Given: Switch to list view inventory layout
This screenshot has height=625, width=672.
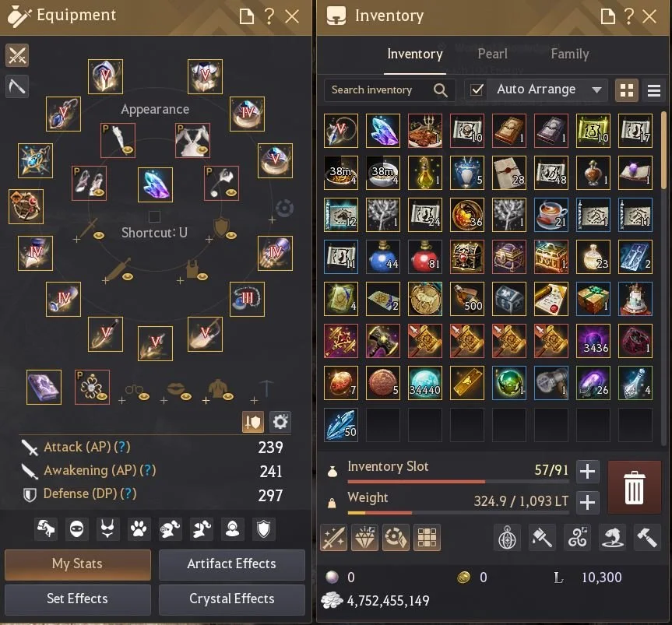Looking at the screenshot, I should tap(653, 90).
